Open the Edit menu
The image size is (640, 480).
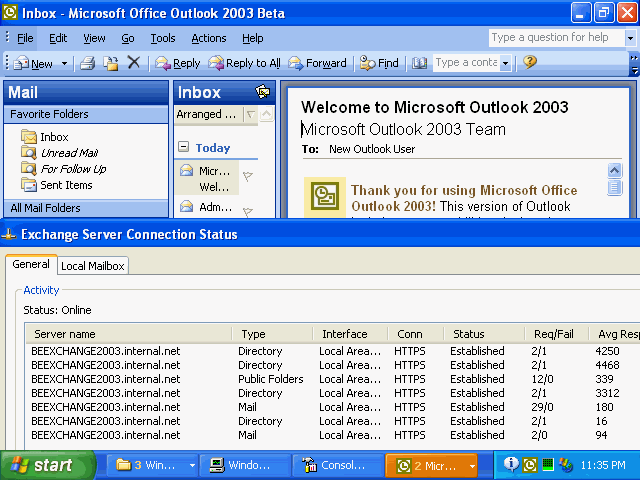58,38
